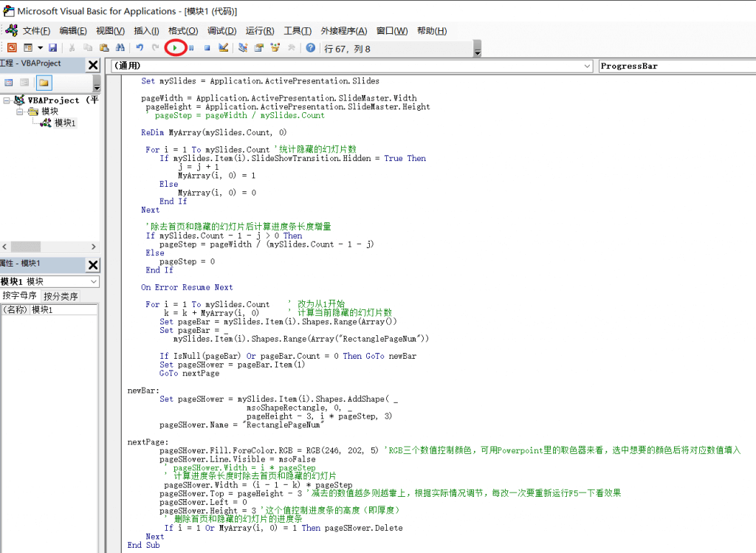Click the project panel toolbar overflow arrow
This screenshot has width=756, height=553.
pyautogui.click(x=97, y=84)
